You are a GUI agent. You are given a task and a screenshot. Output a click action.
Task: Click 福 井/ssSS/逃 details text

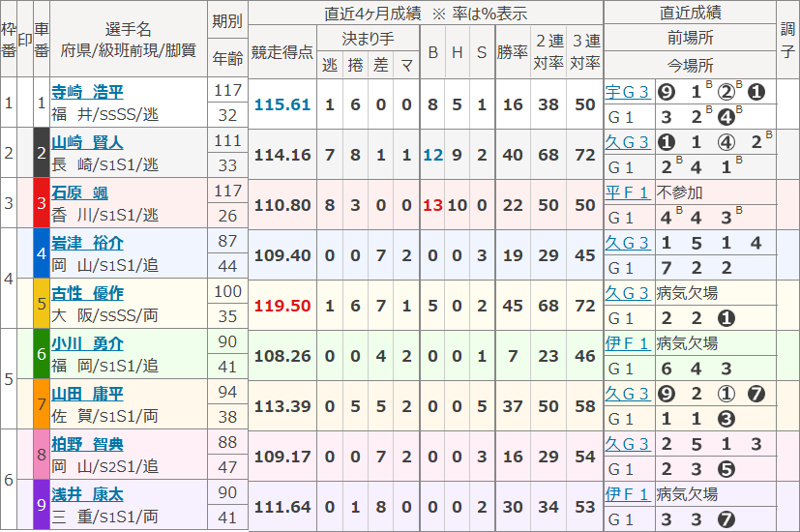coord(104,114)
